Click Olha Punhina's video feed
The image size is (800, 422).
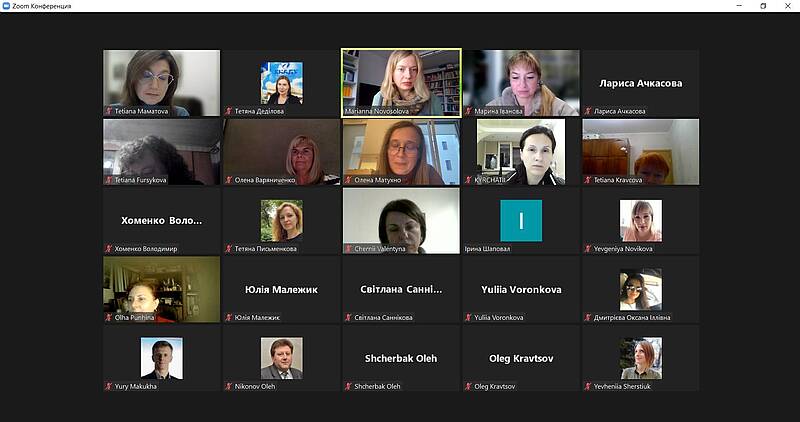[162, 289]
